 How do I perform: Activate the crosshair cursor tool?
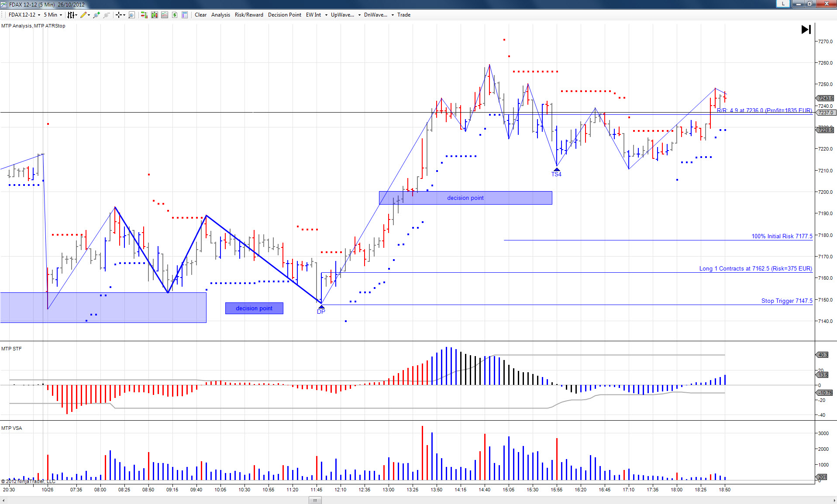[x=118, y=15]
